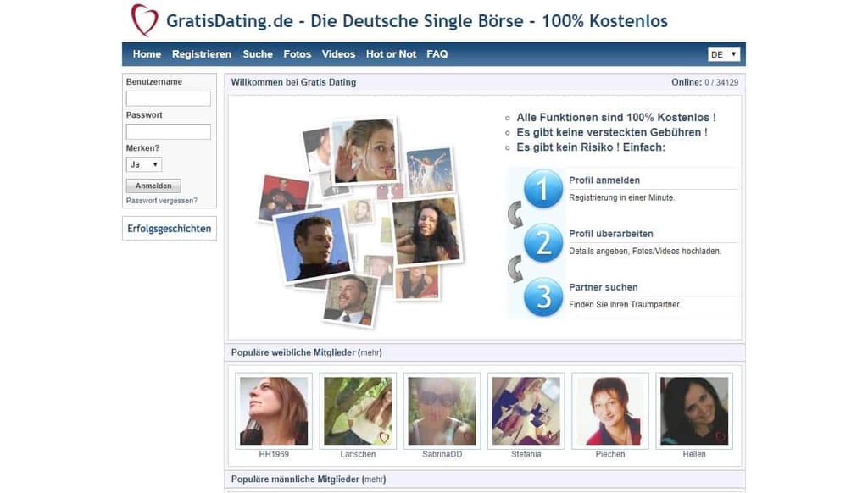The image size is (868, 493).
Task: Open Erfolgsgeschichten in the sidebar
Action: coord(170,229)
